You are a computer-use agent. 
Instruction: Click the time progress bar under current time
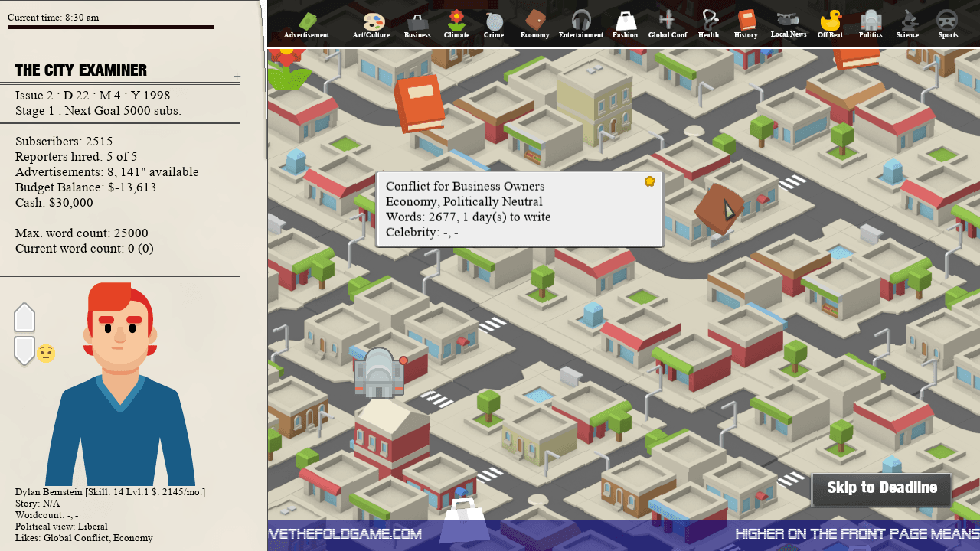tap(110, 28)
